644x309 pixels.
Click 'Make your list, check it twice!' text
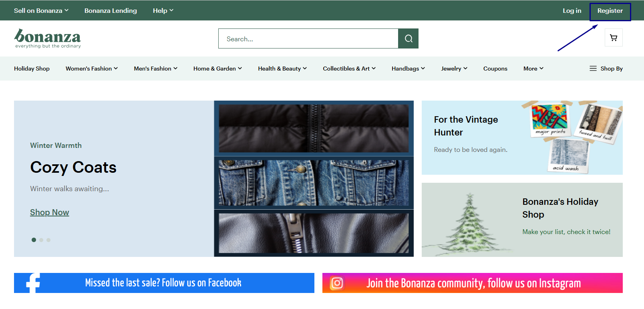pos(566,232)
